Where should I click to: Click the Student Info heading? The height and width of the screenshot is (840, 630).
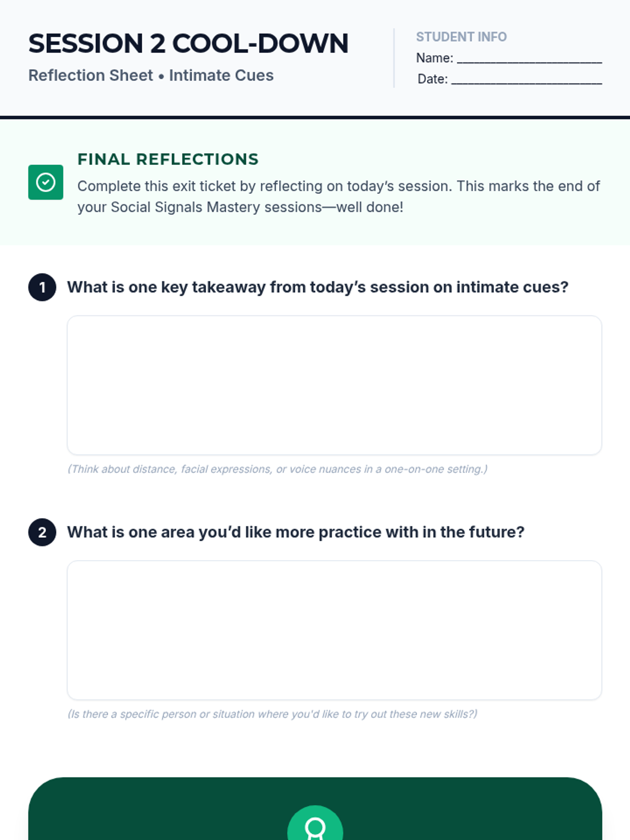(461, 37)
